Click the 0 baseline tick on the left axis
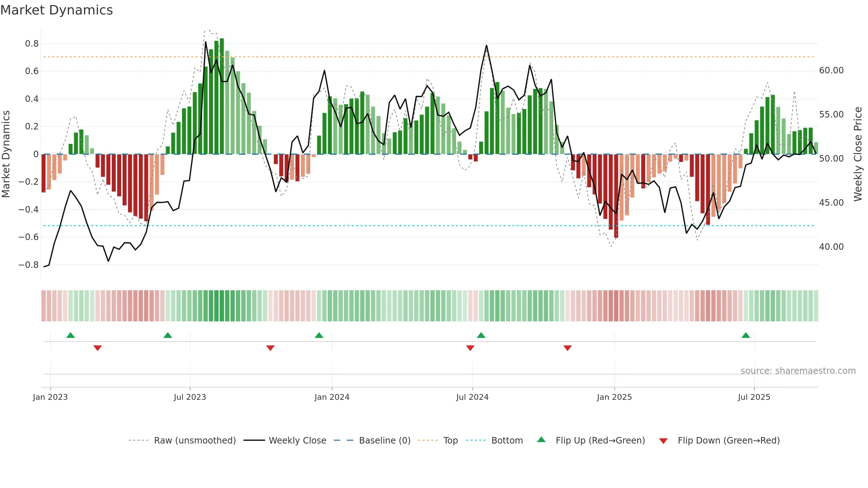Viewport: 868px width, 488px height. pos(36,154)
